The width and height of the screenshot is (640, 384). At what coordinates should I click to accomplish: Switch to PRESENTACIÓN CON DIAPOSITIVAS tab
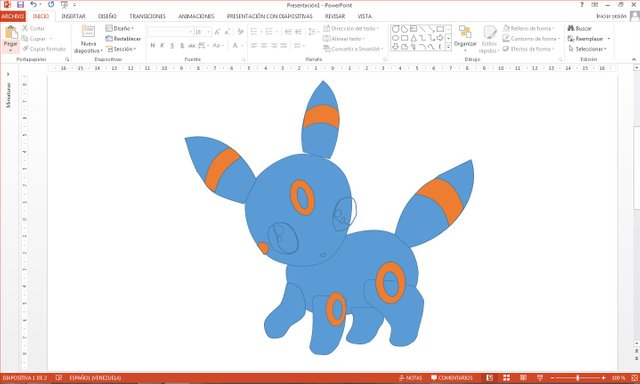269,16
